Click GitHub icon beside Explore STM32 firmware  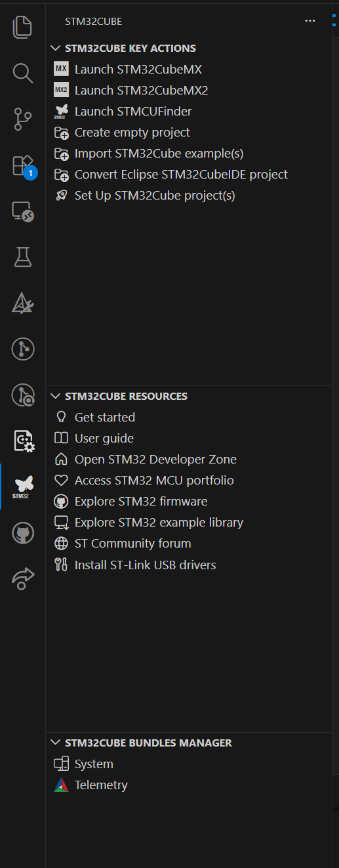[61, 501]
